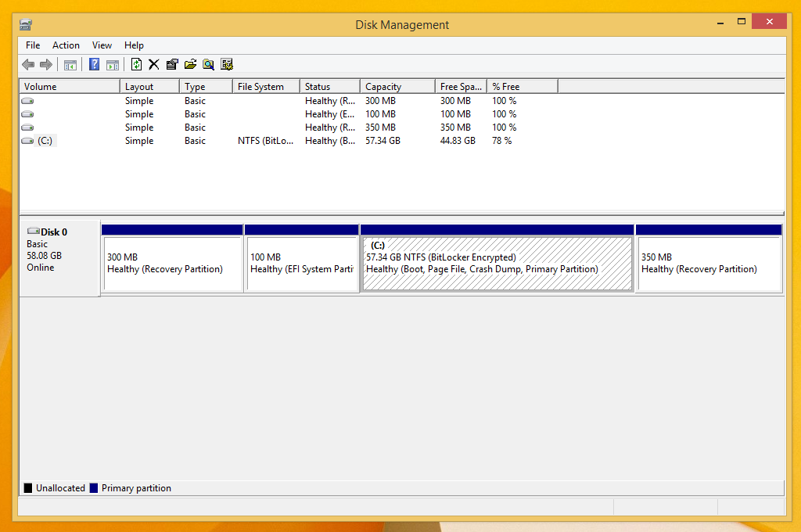Click the magnifying glass Explore icon
The width and height of the screenshot is (801, 532).
(208, 64)
